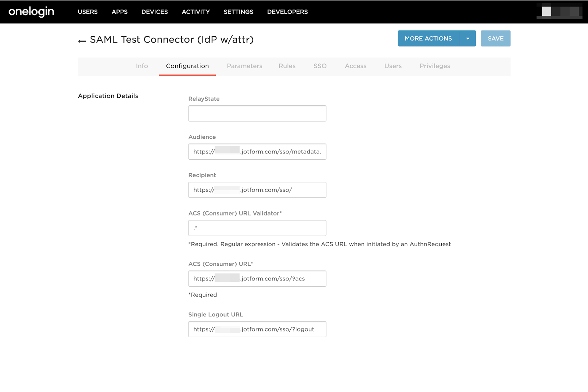Open the user profile avatar
Screen dimensions: 588x392
point(559,11)
